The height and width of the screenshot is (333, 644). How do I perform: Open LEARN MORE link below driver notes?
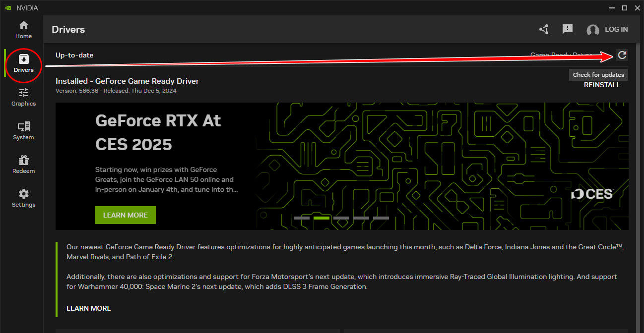click(x=89, y=308)
